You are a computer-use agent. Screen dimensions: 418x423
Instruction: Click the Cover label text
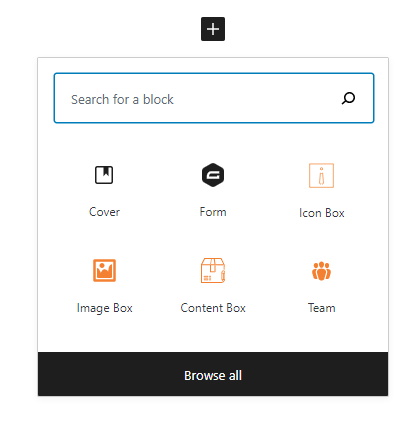click(x=104, y=212)
